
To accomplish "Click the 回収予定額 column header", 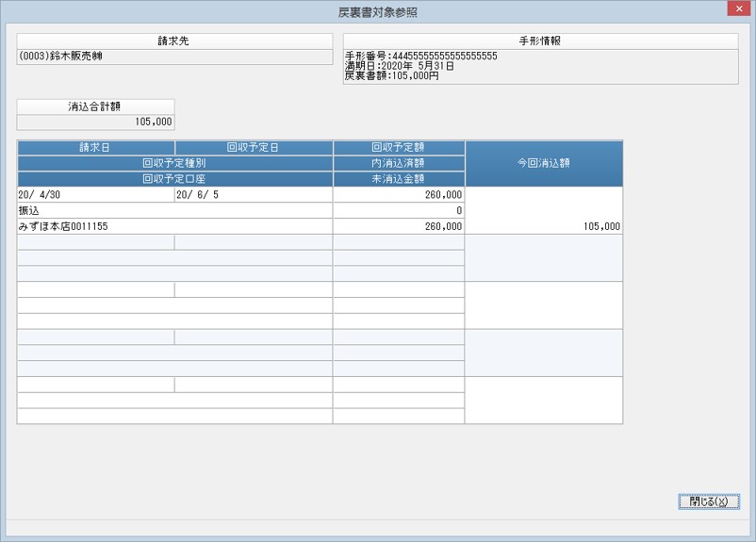I will 398,148.
